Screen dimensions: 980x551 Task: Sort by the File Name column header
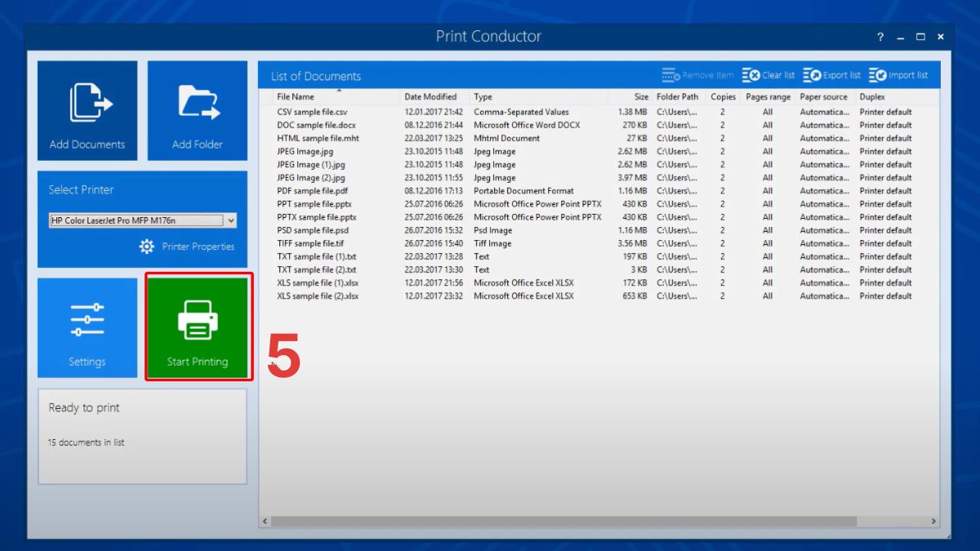click(336, 96)
